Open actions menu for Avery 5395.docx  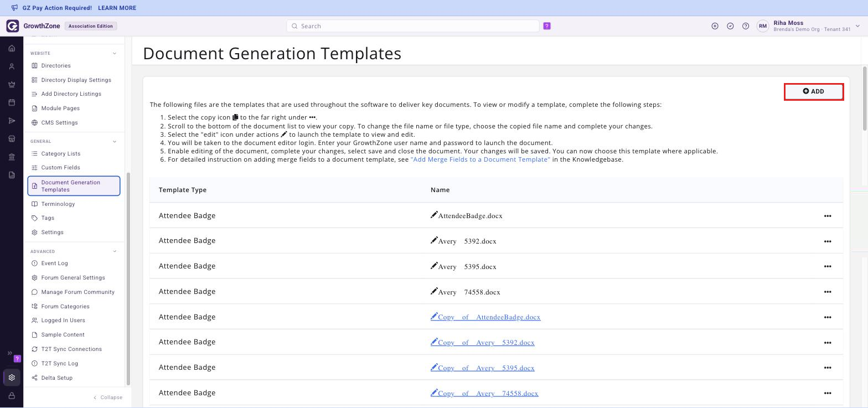coord(828,266)
